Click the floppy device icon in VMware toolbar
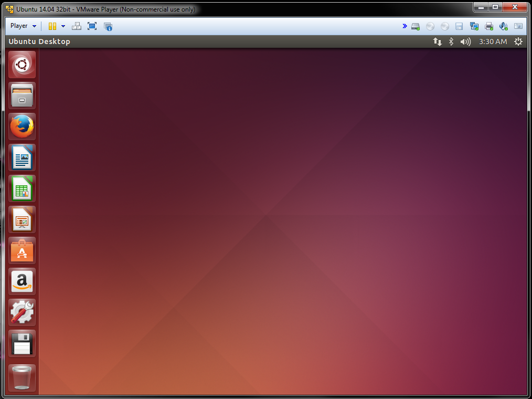The image size is (532, 399). click(x=459, y=26)
